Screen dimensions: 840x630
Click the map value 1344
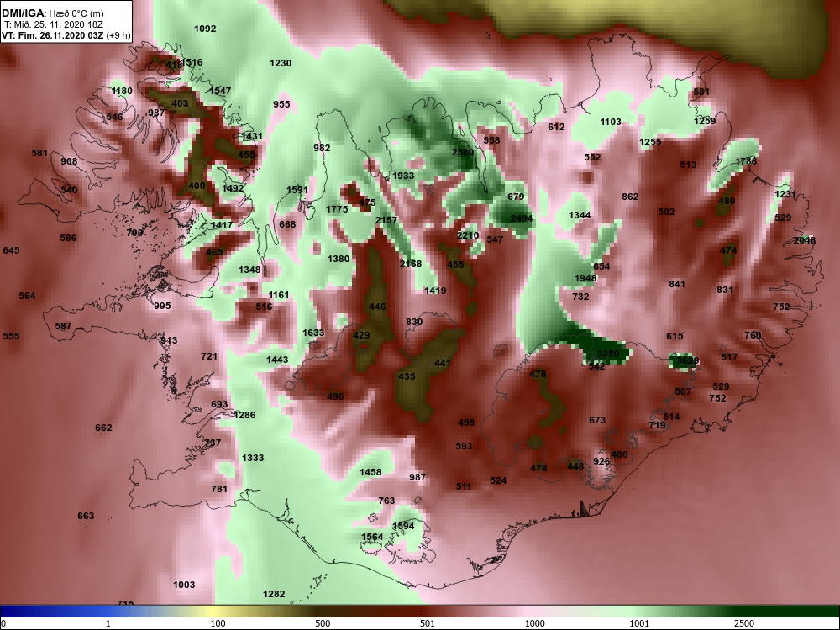[x=580, y=215]
